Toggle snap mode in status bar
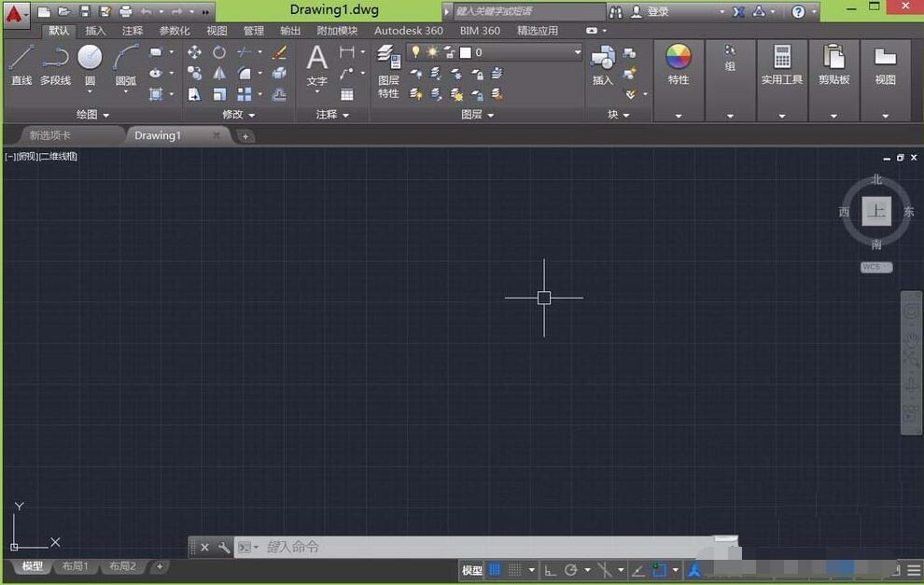The width and height of the screenshot is (924, 585). point(515,570)
